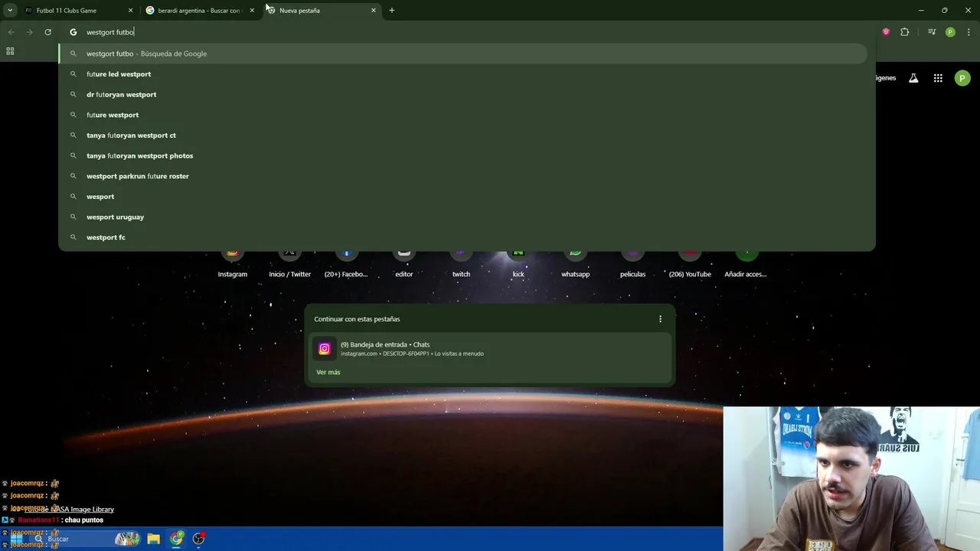Screen dimensions: 980x551
Task: Reload the page with the refresh icon
Action: tap(47, 32)
